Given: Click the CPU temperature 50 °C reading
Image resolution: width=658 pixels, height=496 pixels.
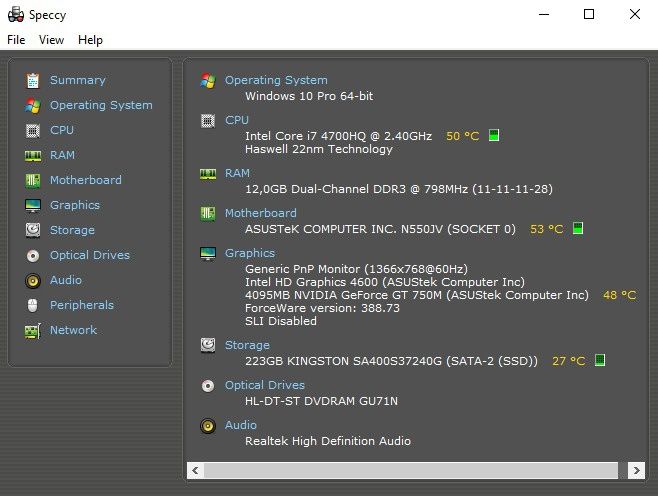Looking at the screenshot, I should coord(462,136).
